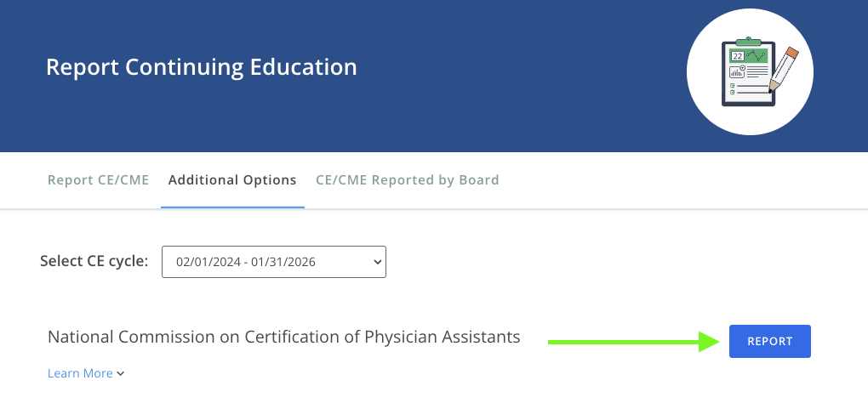868x403 pixels.
Task: Select the Additional Options tab
Action: coord(232,180)
